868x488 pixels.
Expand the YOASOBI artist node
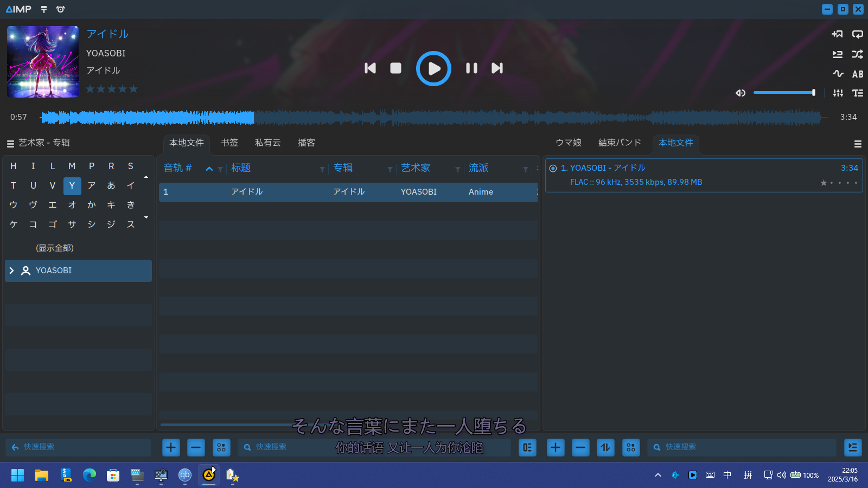tap(11, 271)
